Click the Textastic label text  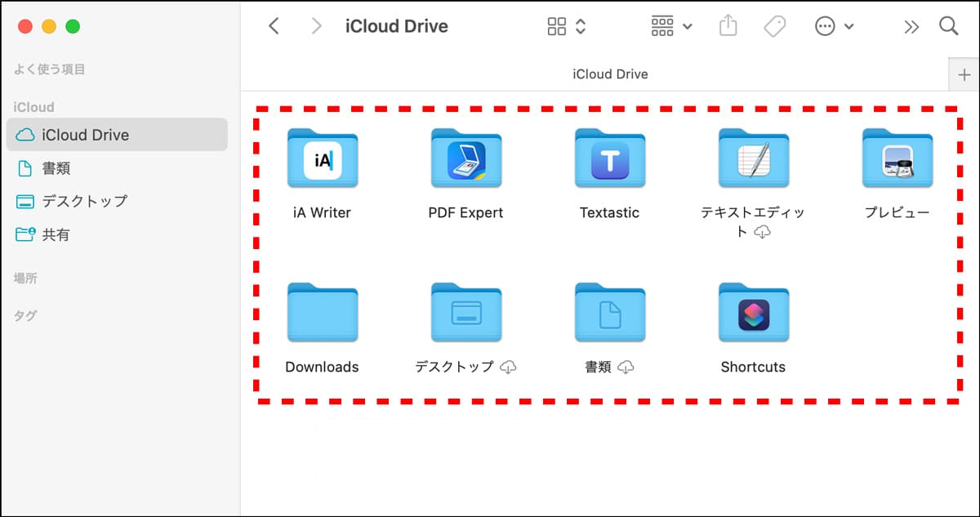coord(609,212)
